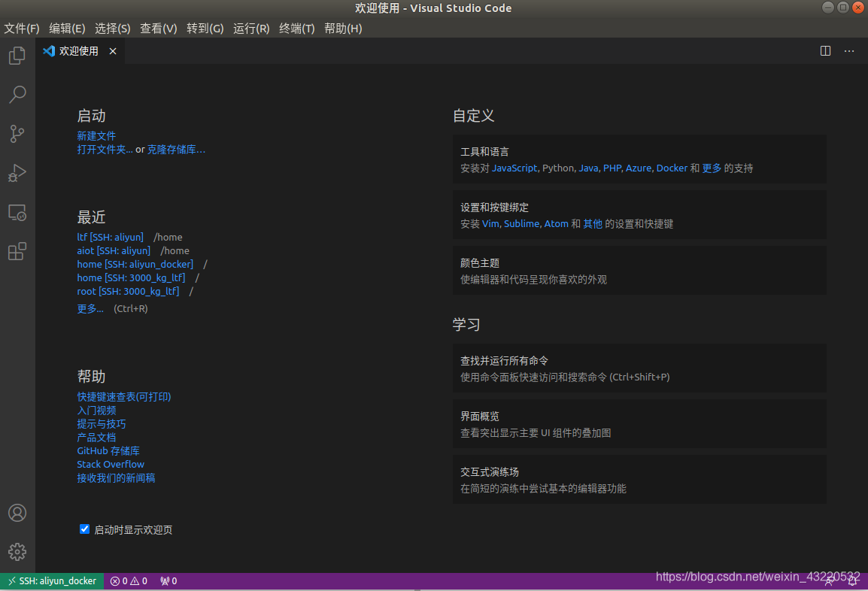The width and height of the screenshot is (868, 591).
Task: Open the 选择(S) menu
Action: (112, 29)
